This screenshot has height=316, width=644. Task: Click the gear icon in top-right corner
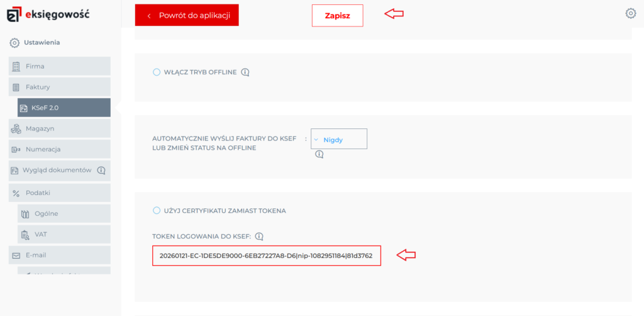point(631,13)
